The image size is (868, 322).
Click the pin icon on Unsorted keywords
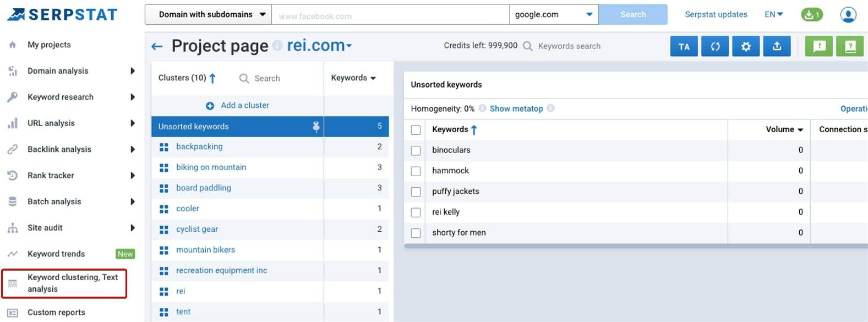[x=316, y=127]
